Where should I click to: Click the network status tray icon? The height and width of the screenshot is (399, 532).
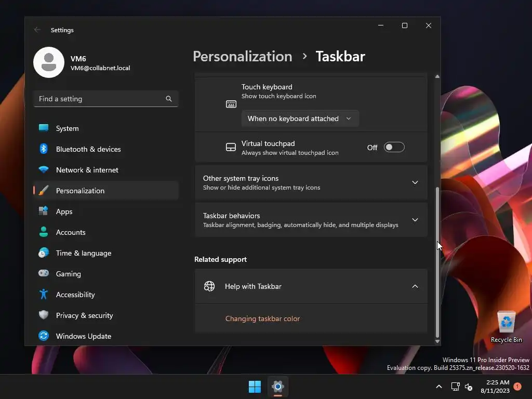click(x=455, y=387)
